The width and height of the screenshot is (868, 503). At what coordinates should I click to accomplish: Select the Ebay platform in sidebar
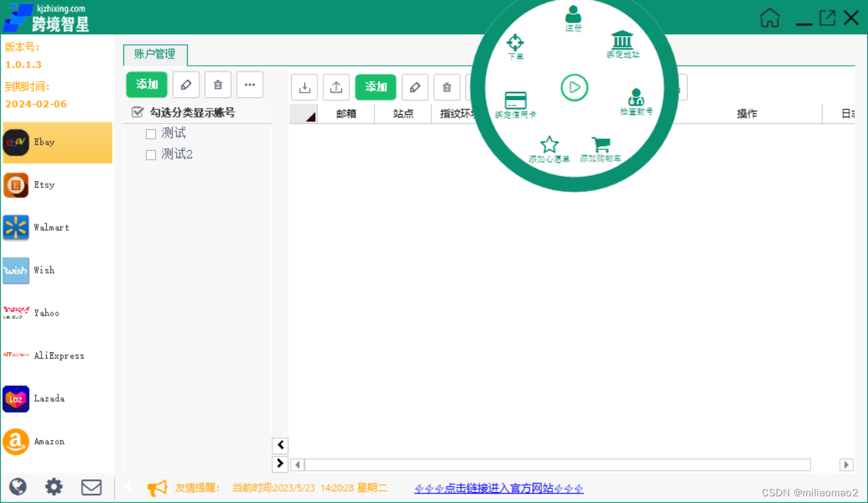tap(57, 142)
